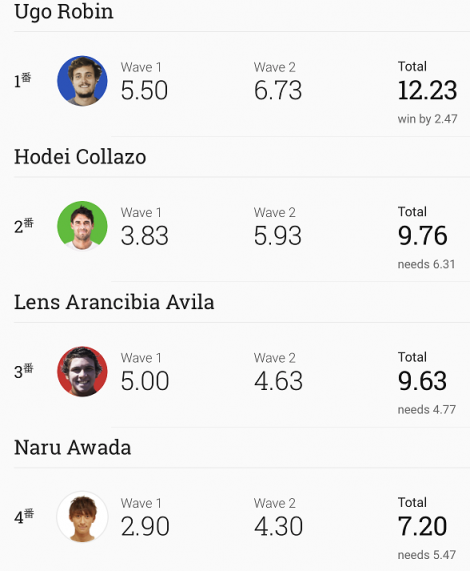Select the Wave 1 score 5.00
The height and width of the screenshot is (571, 470).
(x=145, y=381)
